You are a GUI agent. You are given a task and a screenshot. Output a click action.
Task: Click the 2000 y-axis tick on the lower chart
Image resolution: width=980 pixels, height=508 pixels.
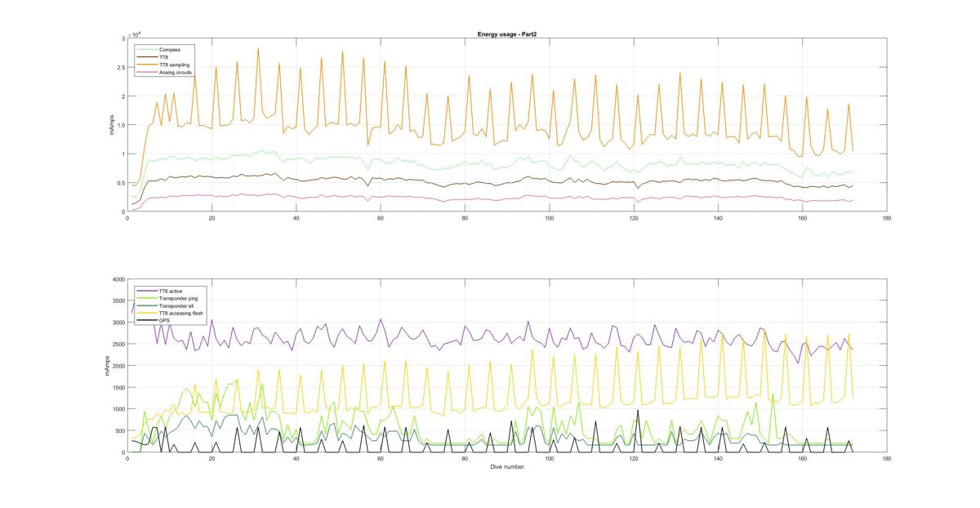pyautogui.click(x=118, y=366)
